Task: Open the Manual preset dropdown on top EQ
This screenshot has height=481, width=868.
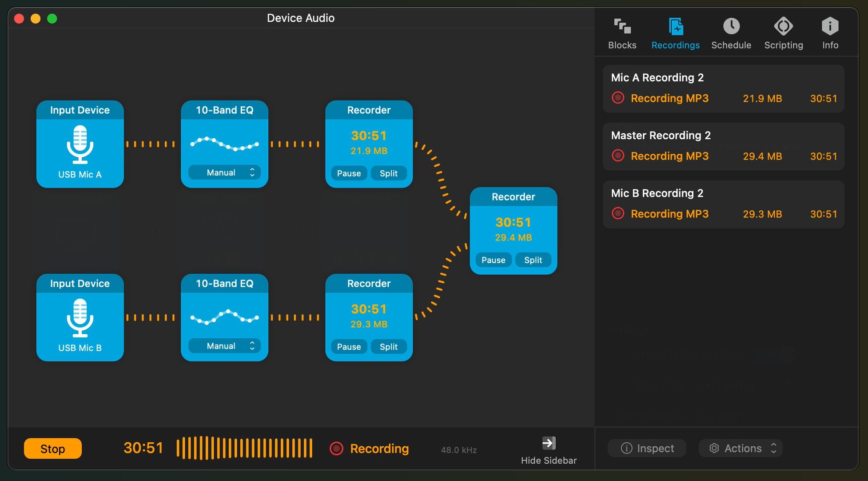Action: pyautogui.click(x=224, y=172)
